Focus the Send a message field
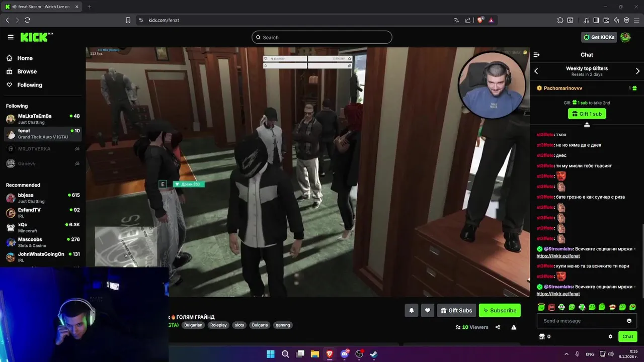 [581, 321]
